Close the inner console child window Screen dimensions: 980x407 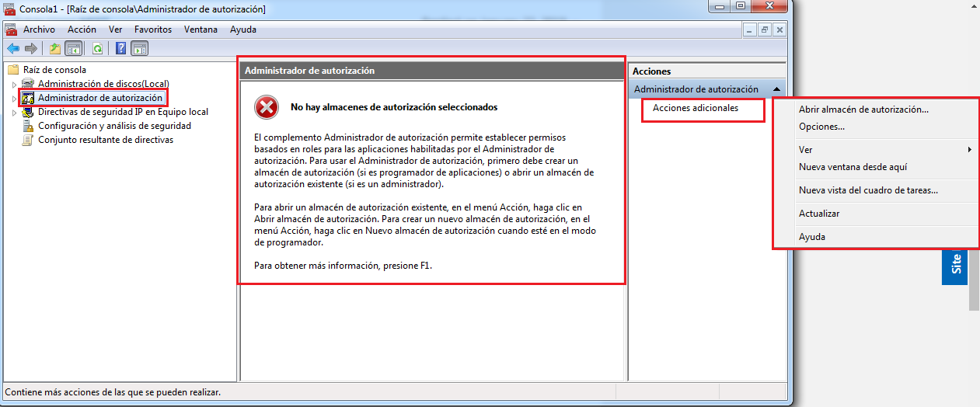[779, 30]
